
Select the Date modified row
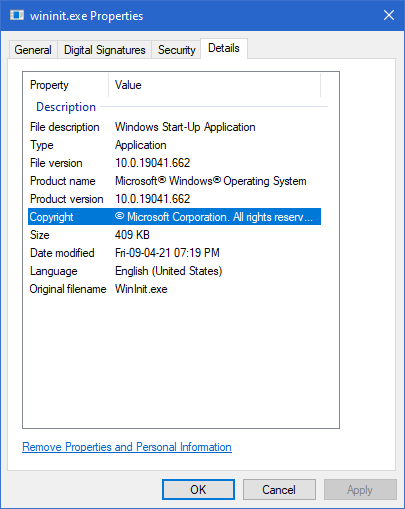(x=174, y=253)
